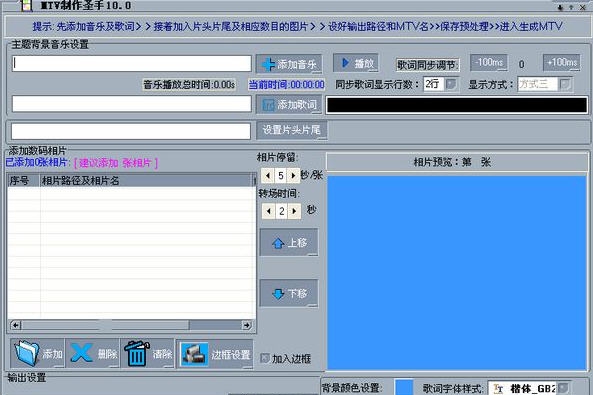Click the photo list left scroll arrow
Image resolution: width=593 pixels, height=395 pixels.
click(x=16, y=325)
